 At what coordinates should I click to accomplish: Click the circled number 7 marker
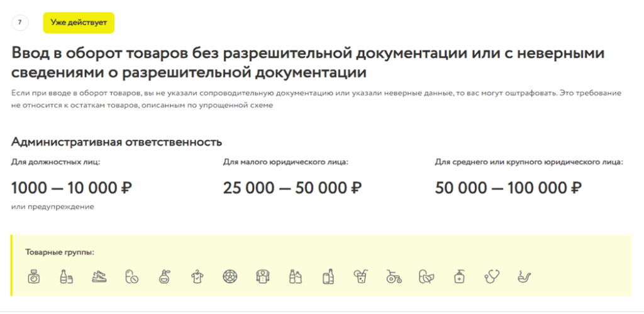pyautogui.click(x=20, y=22)
